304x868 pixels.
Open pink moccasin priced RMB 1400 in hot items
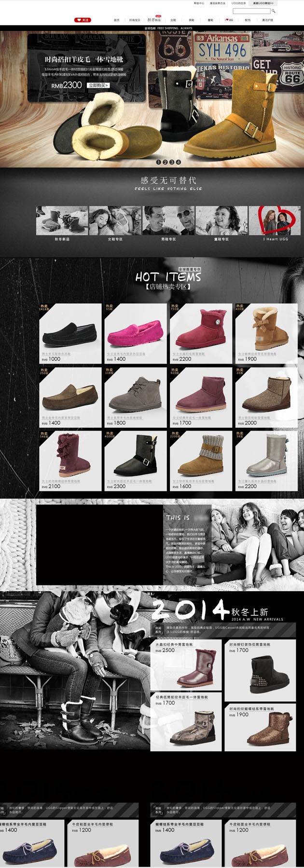(x=136, y=333)
